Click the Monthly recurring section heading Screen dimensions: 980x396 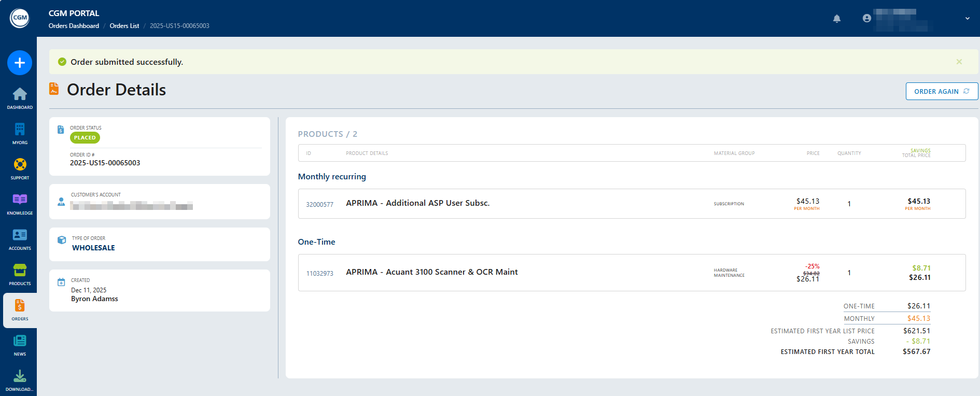click(332, 177)
